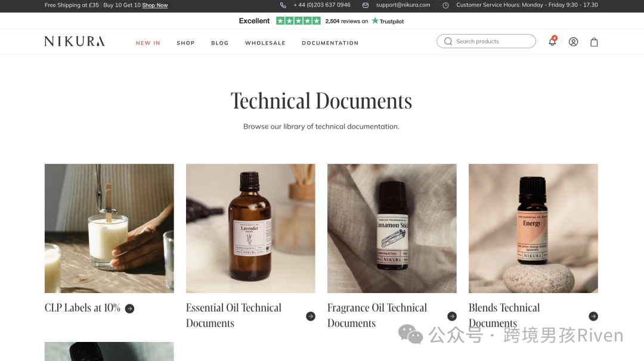Open the user account icon
Viewport: 644px width, 361px height.
(x=574, y=42)
